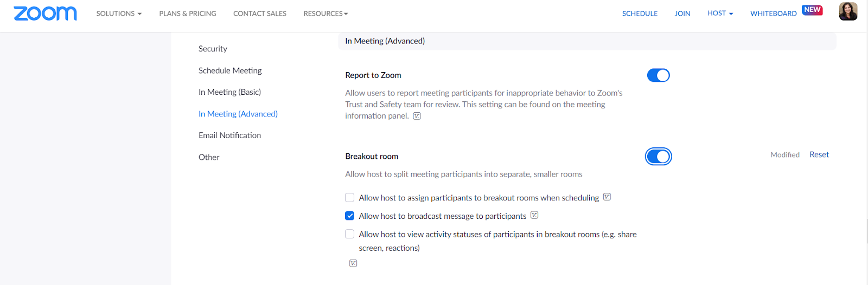The width and height of the screenshot is (868, 285).
Task: Expand the Host dropdown
Action: tap(720, 13)
